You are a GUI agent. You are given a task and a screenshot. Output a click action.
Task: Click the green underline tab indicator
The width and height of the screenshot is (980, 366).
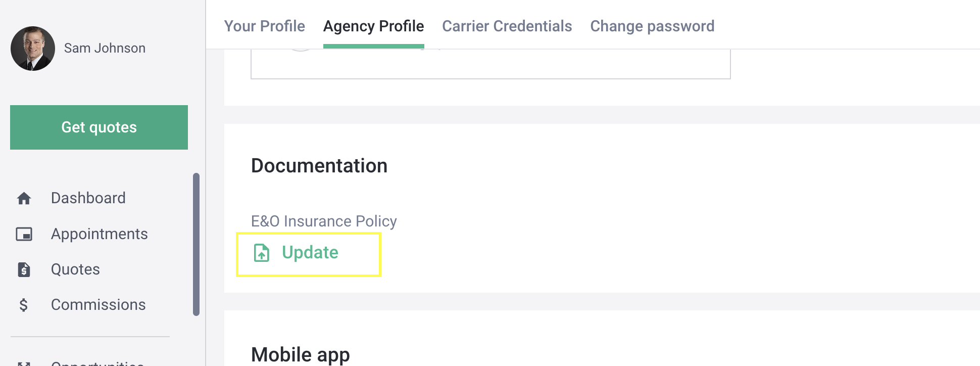[373, 46]
